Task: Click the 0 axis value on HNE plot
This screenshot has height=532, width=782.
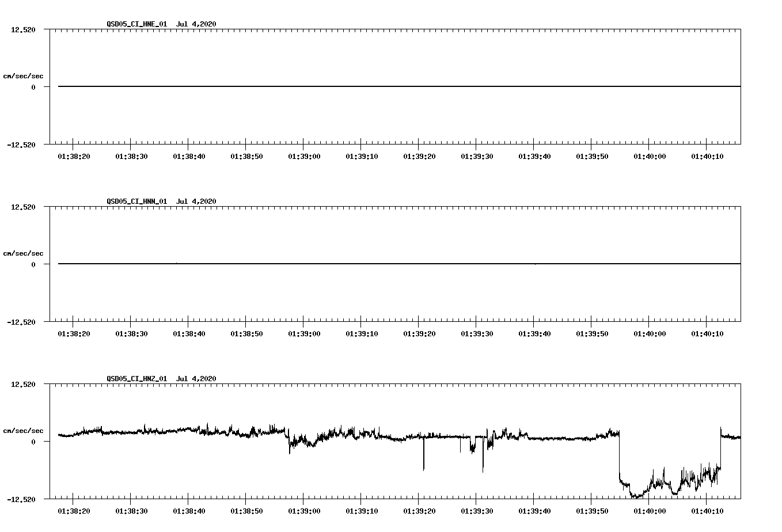Action: (x=33, y=87)
